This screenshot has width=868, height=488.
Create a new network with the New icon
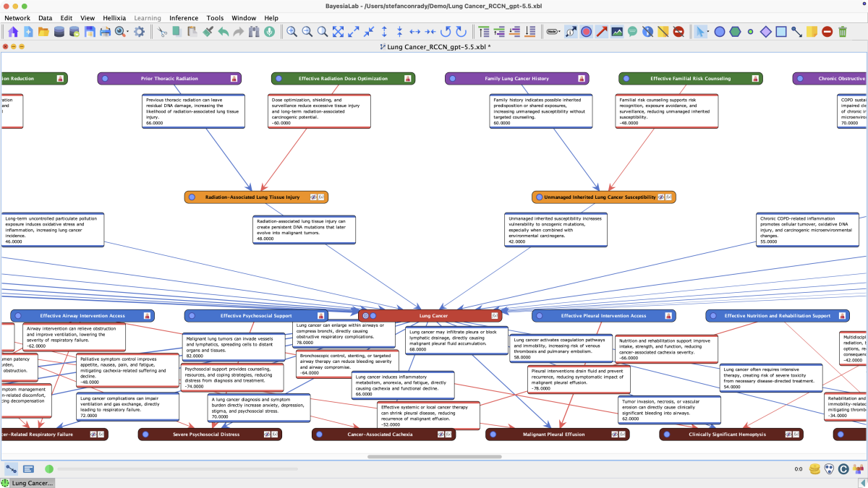click(x=28, y=32)
